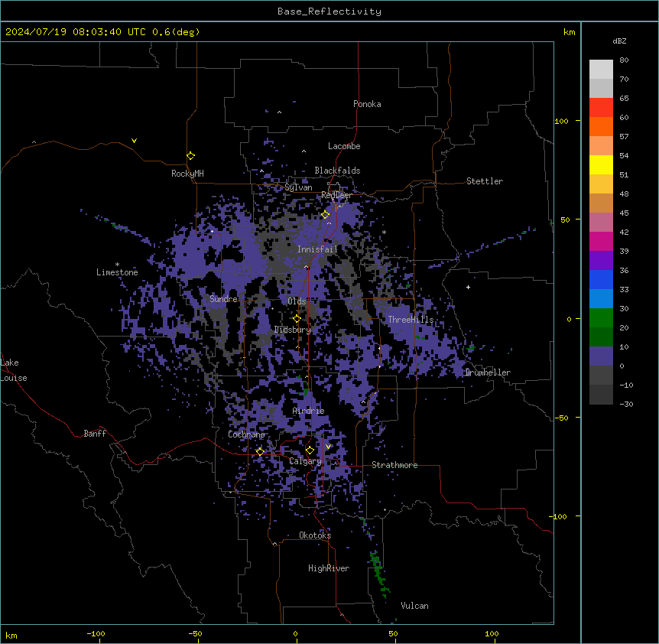Click the Vulcan town label

tap(415, 606)
